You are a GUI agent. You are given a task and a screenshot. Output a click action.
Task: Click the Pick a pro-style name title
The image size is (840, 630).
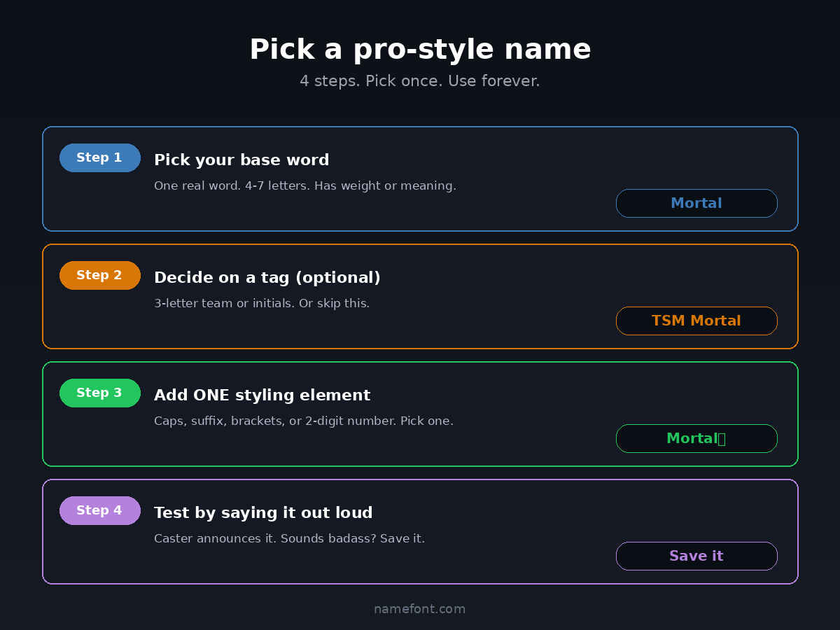(420, 50)
